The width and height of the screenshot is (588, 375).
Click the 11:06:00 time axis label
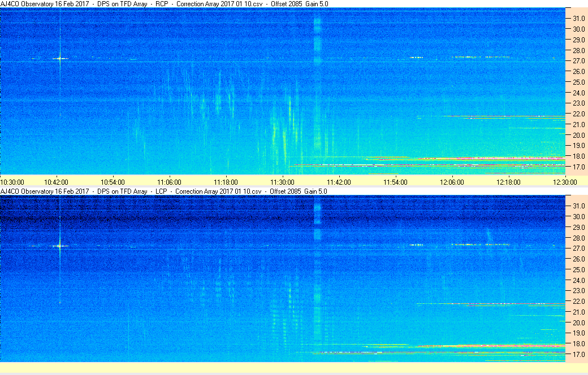tap(169, 182)
